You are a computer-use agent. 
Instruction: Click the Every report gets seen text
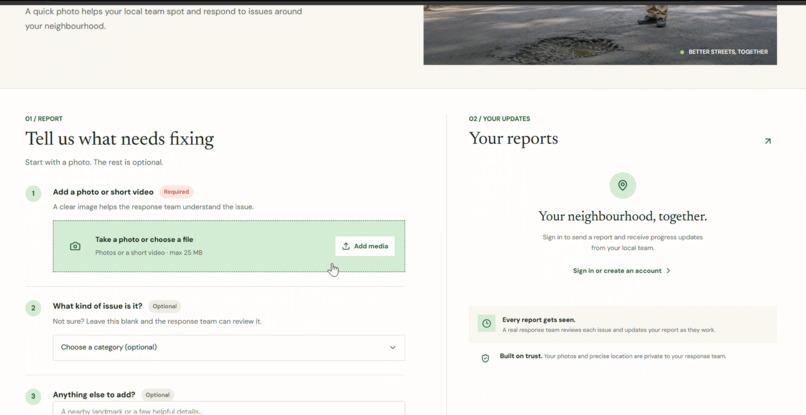tap(539, 320)
